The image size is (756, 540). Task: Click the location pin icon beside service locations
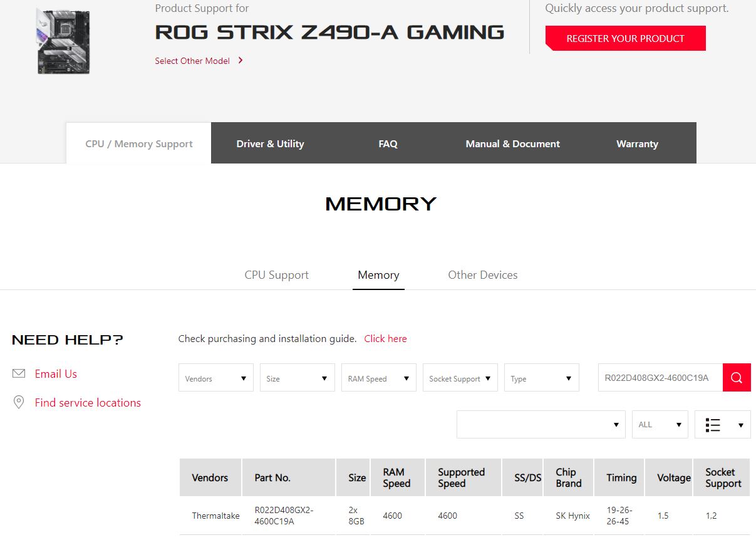pos(19,402)
